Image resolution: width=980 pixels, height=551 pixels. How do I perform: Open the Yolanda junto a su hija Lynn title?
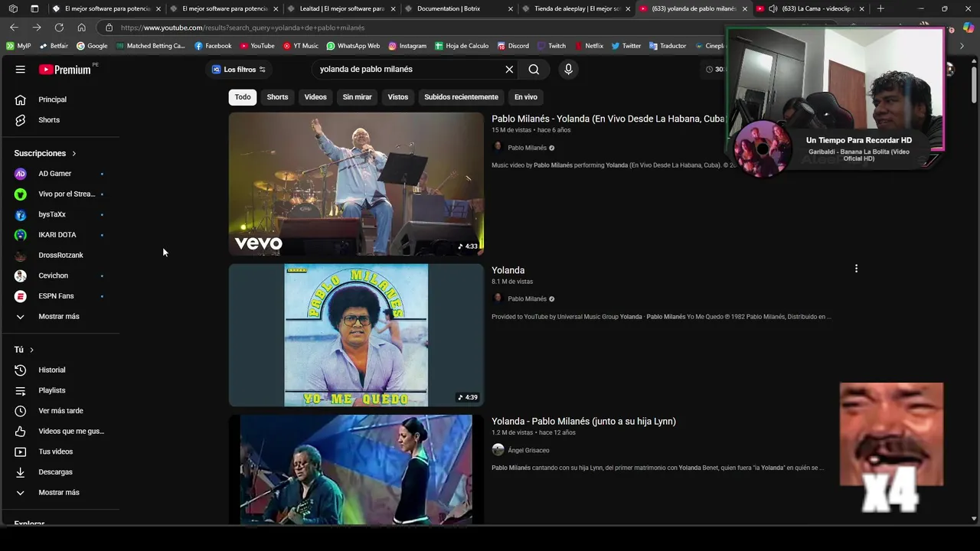click(583, 422)
